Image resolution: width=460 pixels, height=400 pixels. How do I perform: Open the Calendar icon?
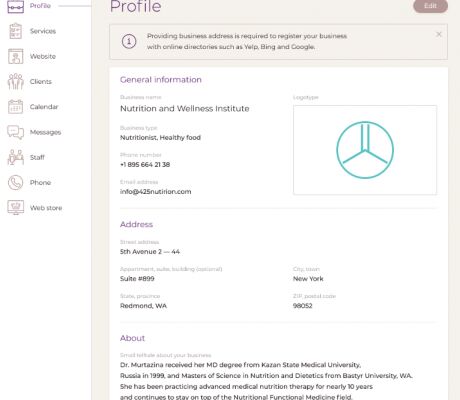coord(15,107)
